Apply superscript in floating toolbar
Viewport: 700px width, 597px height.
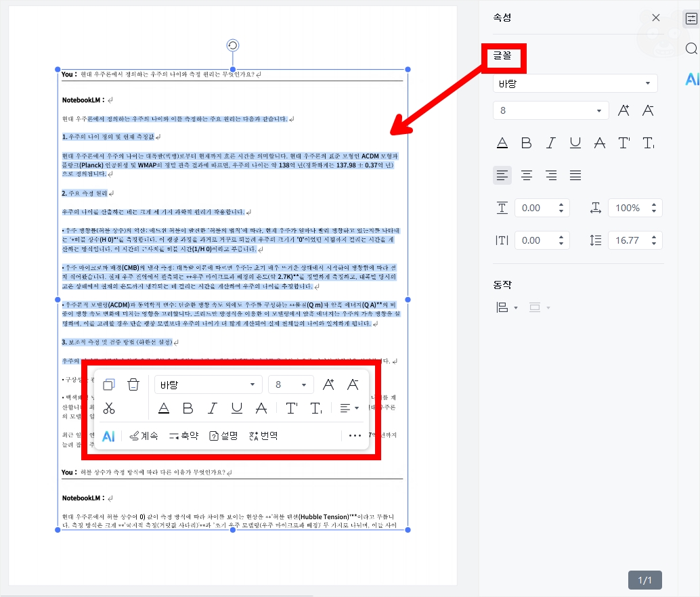pyautogui.click(x=292, y=408)
